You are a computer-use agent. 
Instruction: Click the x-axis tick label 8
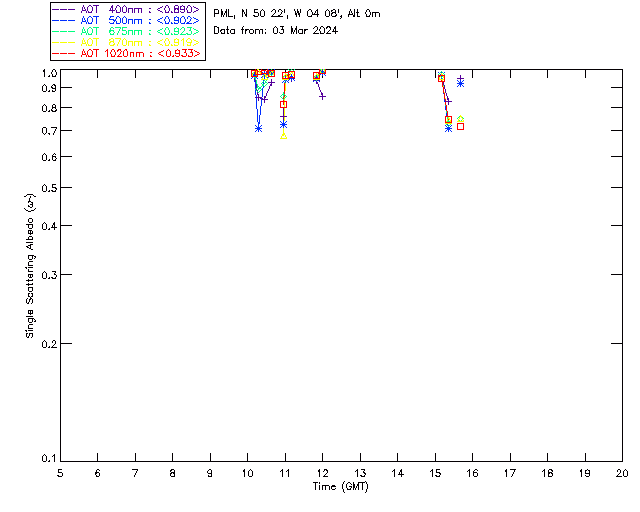tap(173, 473)
